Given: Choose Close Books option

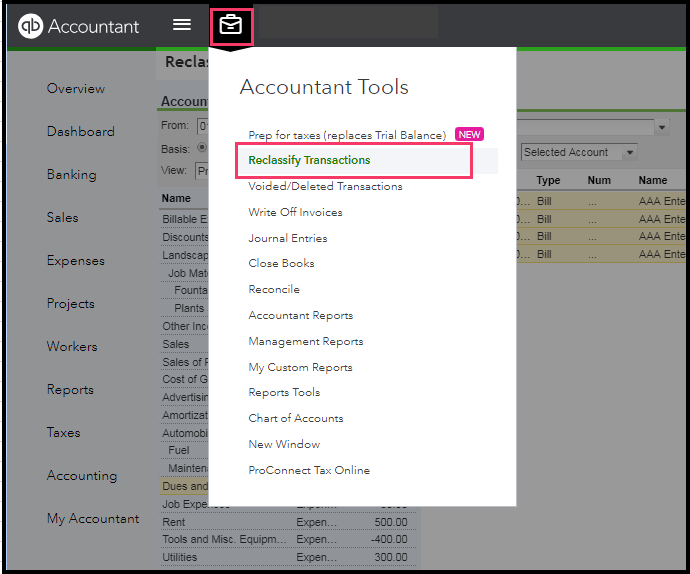Looking at the screenshot, I should (x=281, y=263).
